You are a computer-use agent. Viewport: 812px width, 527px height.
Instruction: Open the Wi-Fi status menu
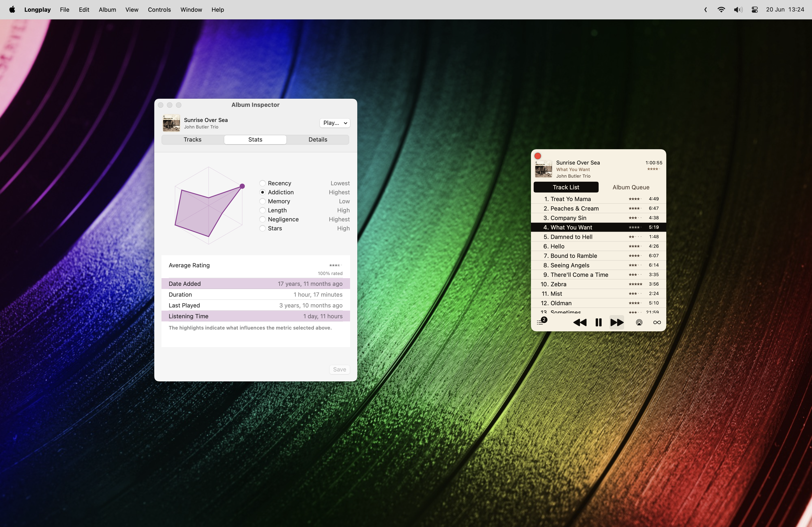pyautogui.click(x=721, y=9)
